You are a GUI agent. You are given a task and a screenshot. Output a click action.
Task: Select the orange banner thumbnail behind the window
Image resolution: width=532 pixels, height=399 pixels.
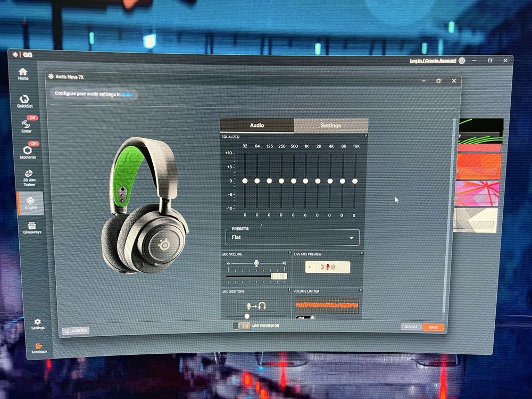click(478, 166)
